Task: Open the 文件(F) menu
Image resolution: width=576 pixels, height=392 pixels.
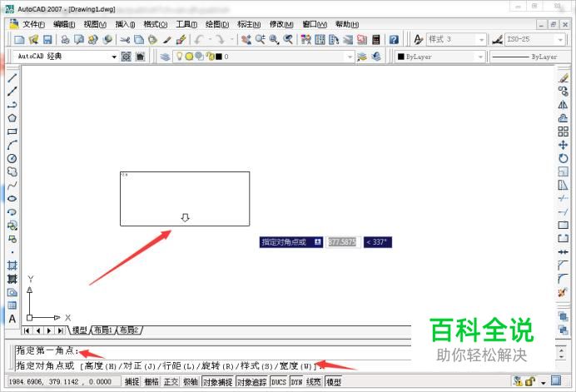Action: (33, 24)
